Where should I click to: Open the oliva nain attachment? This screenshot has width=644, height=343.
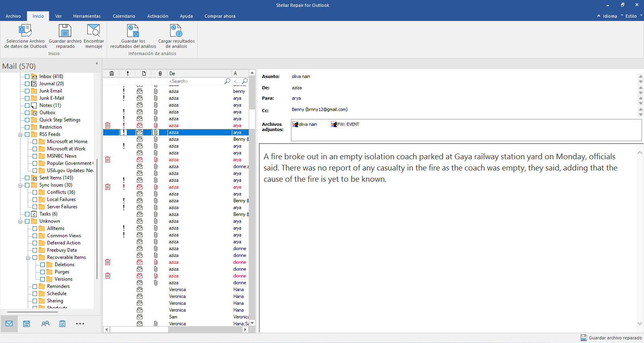point(305,125)
